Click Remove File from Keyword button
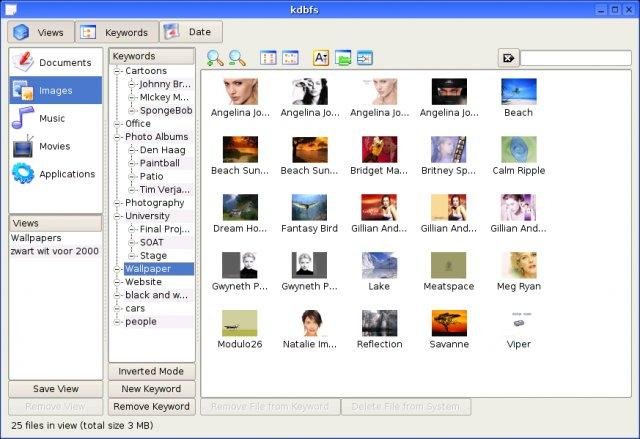640x439 pixels. (x=270, y=406)
